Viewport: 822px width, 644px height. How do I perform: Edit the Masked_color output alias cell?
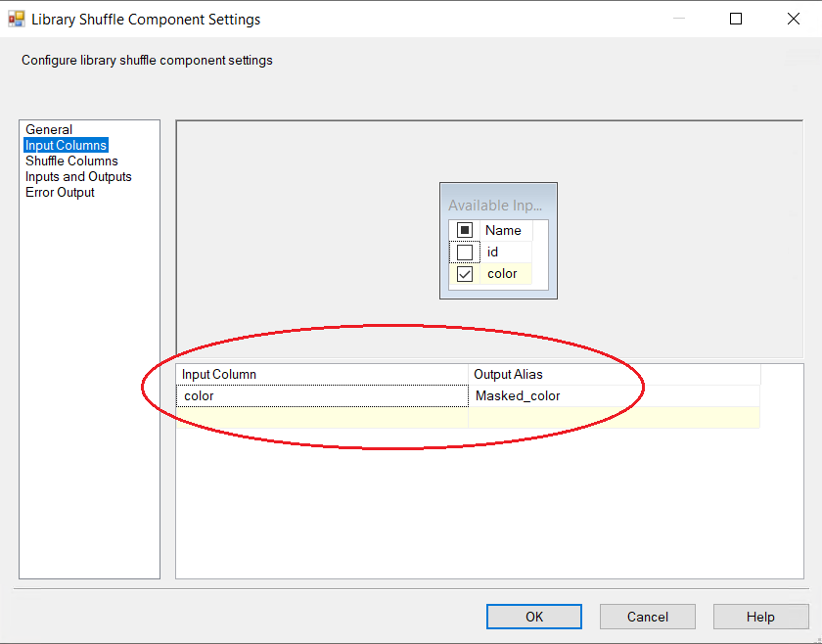tap(614, 396)
